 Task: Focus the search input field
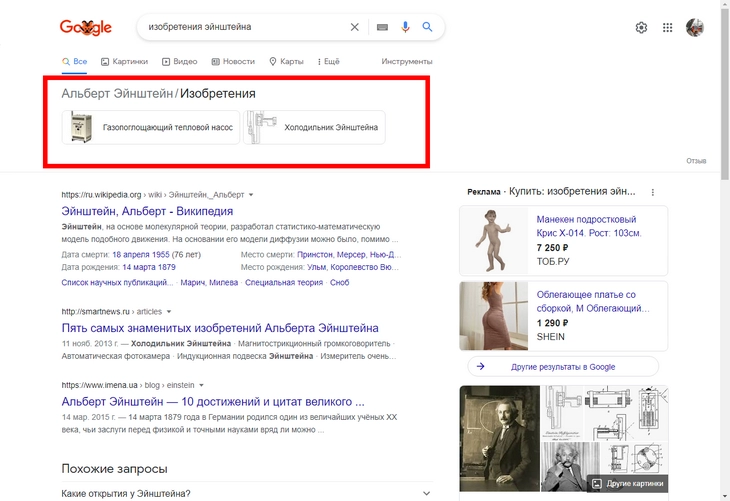tap(246, 27)
